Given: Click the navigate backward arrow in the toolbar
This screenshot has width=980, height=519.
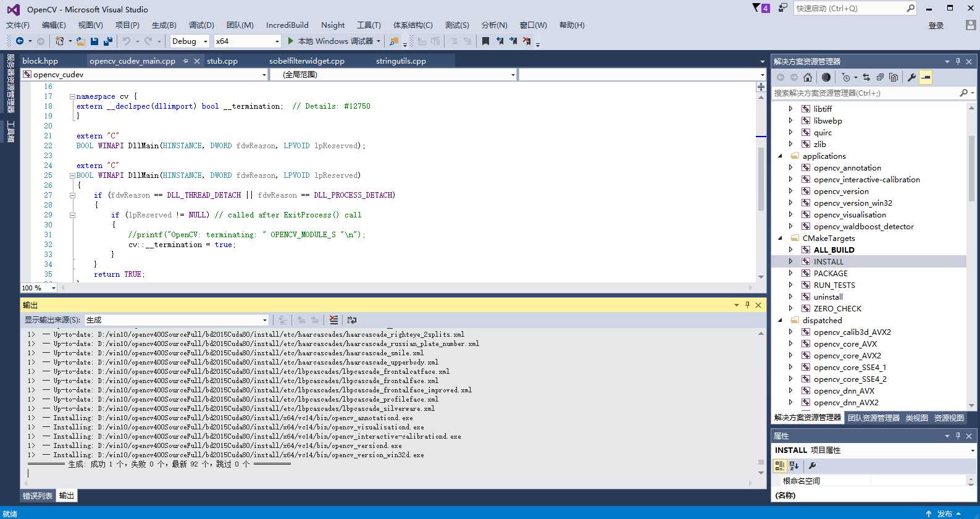Looking at the screenshot, I should [20, 41].
